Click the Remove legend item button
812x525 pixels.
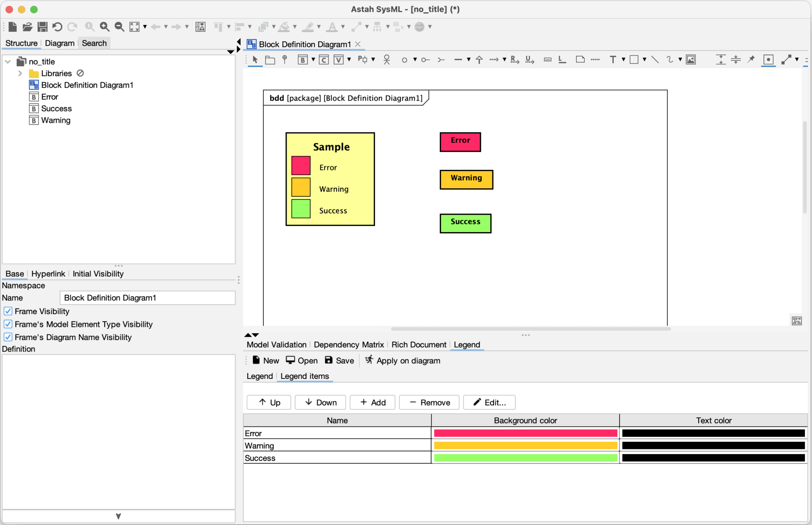pos(429,403)
